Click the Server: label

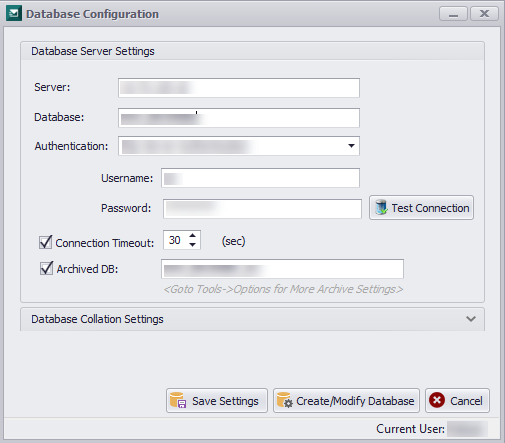[x=52, y=87]
